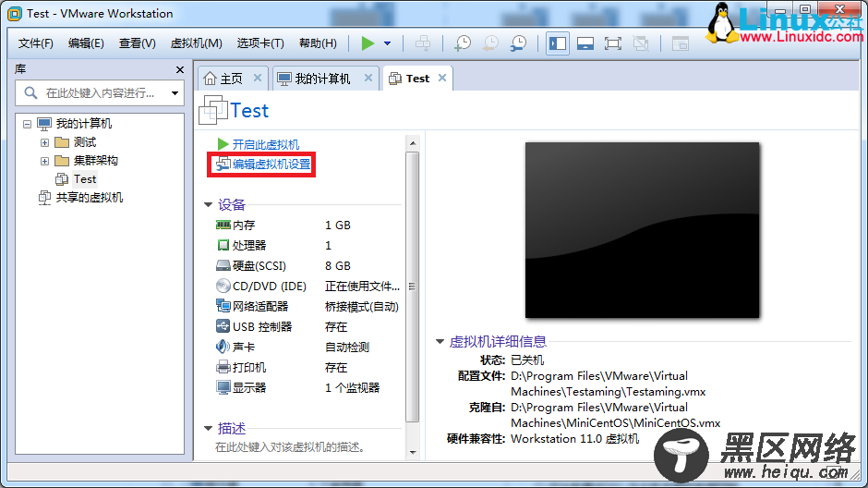
Task: Click the 1 GB memory value
Action: coord(338,225)
